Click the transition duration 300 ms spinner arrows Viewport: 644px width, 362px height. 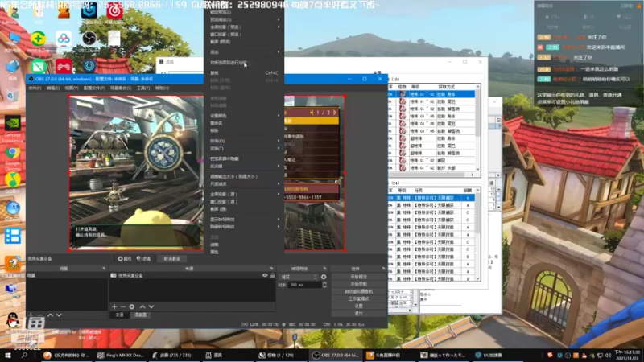pos(324,285)
